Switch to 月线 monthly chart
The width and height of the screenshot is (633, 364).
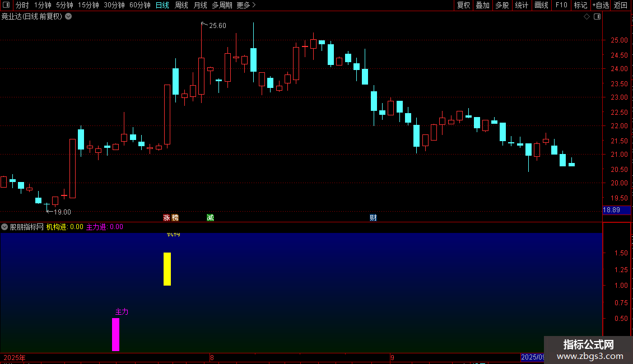tap(200, 5)
